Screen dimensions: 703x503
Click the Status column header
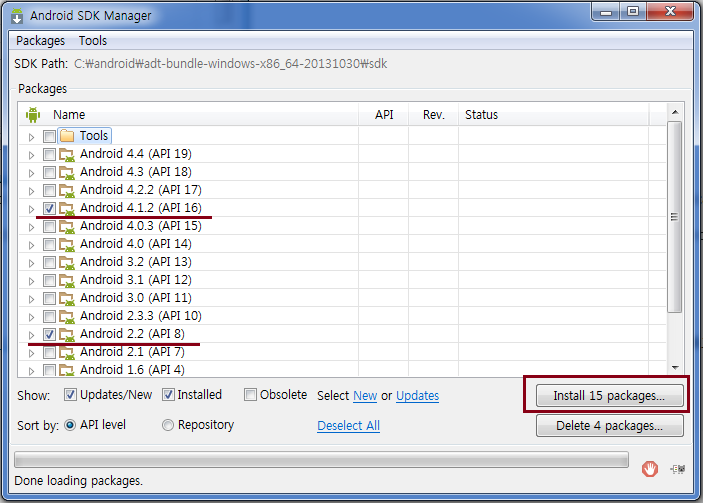click(x=554, y=115)
